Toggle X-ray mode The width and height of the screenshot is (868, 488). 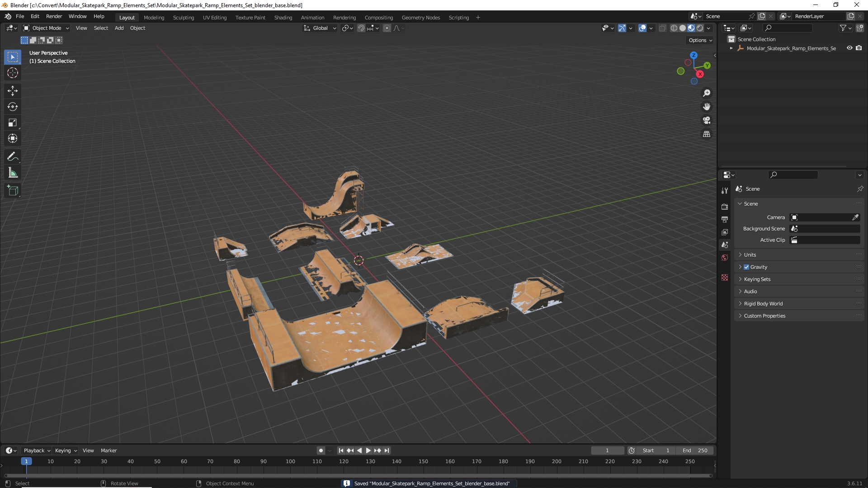[x=662, y=28]
